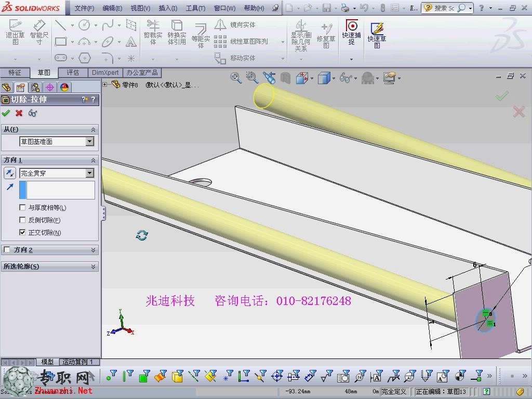Click the 修复草图 repair sketch tool
532x399 pixels.
pyautogui.click(x=326, y=36)
